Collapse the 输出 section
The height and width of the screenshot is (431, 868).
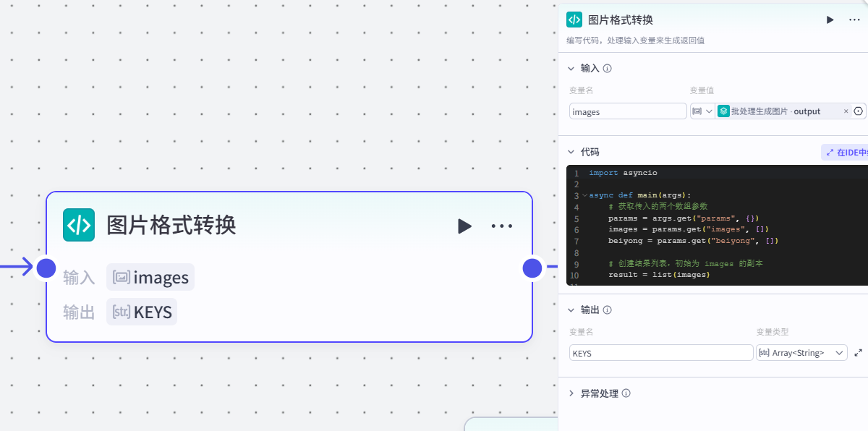(x=571, y=310)
